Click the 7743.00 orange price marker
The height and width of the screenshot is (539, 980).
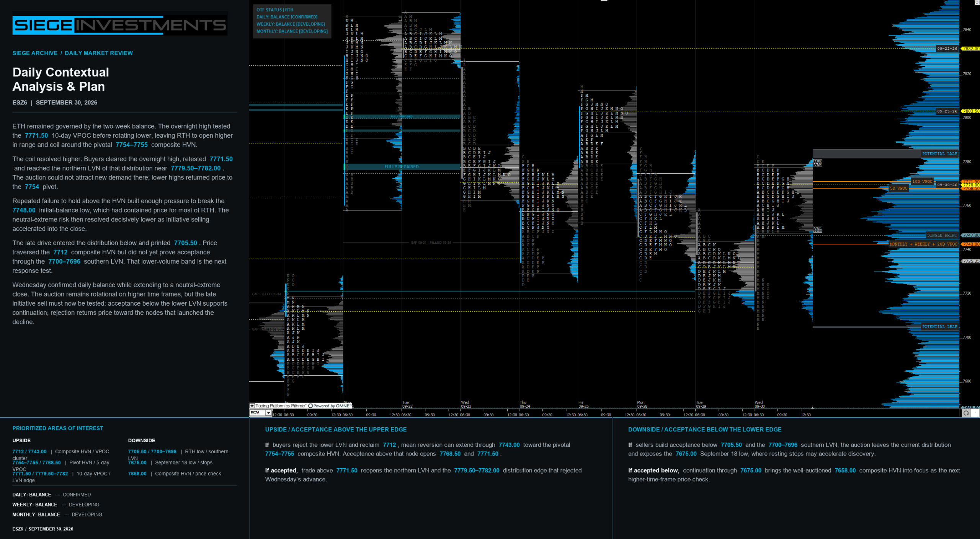point(971,244)
